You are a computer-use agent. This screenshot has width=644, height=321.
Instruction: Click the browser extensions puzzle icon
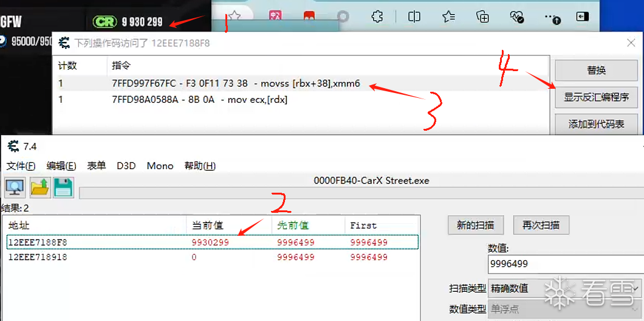[x=377, y=17]
